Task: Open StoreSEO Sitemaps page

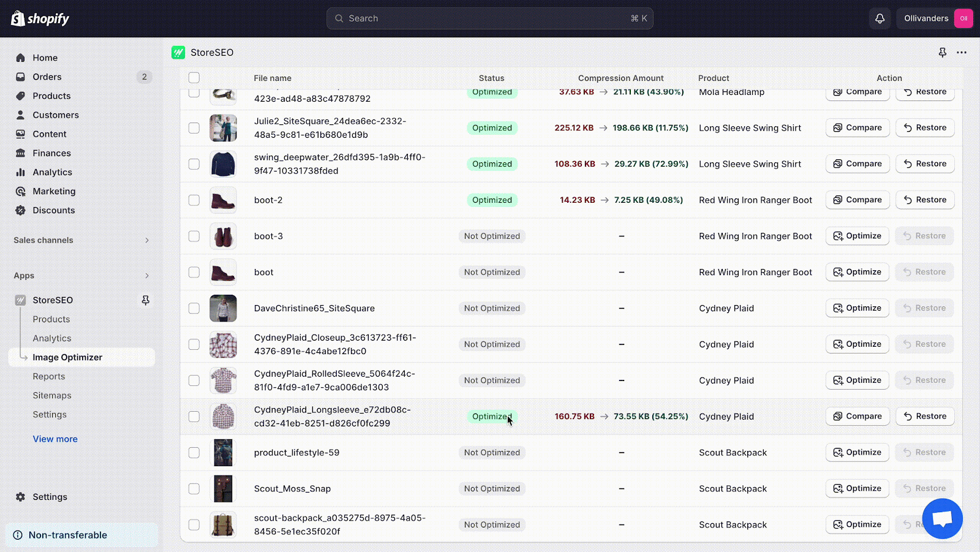Action: coord(52,395)
